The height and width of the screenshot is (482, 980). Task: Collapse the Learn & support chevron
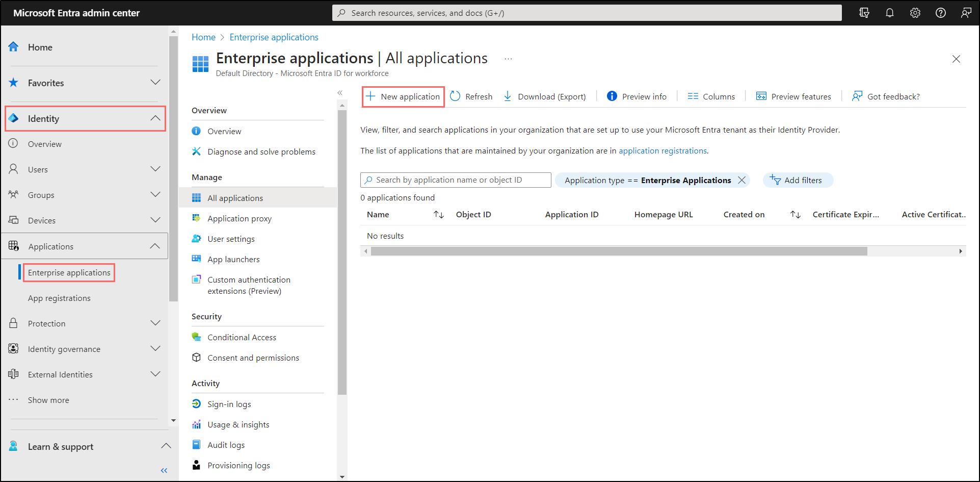click(x=166, y=446)
